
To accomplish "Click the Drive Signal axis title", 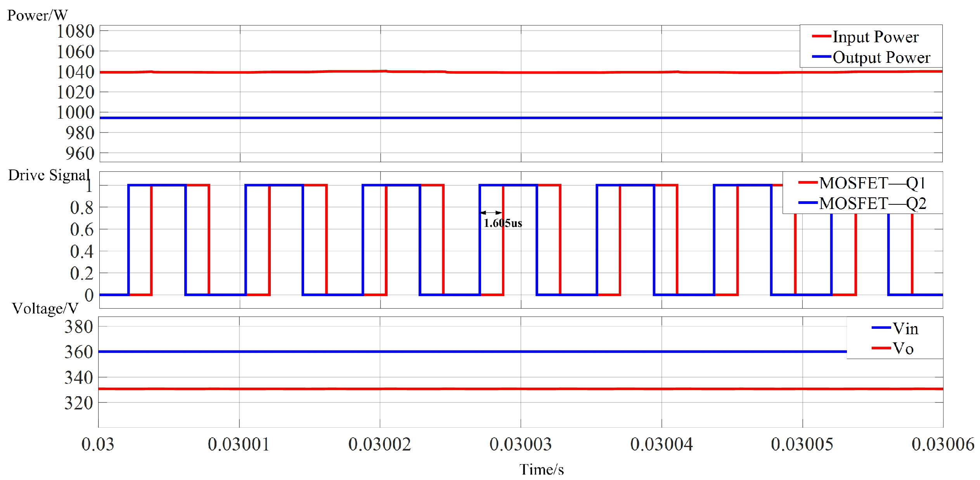I will click(x=49, y=175).
